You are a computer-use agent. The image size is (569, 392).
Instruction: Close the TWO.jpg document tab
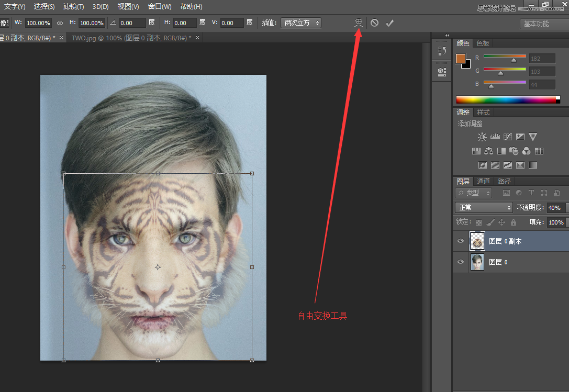(x=197, y=37)
